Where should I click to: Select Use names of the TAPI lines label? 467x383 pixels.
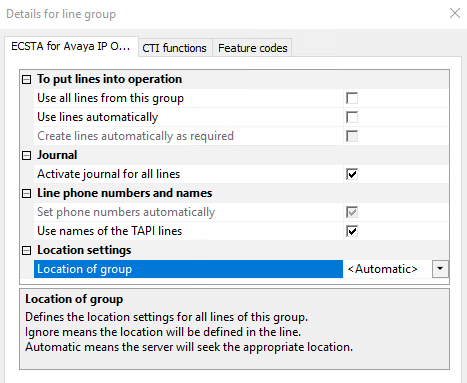[x=109, y=231]
